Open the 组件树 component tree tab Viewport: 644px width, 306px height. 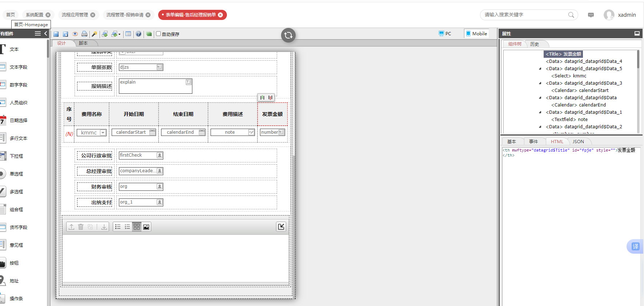pyautogui.click(x=515, y=44)
